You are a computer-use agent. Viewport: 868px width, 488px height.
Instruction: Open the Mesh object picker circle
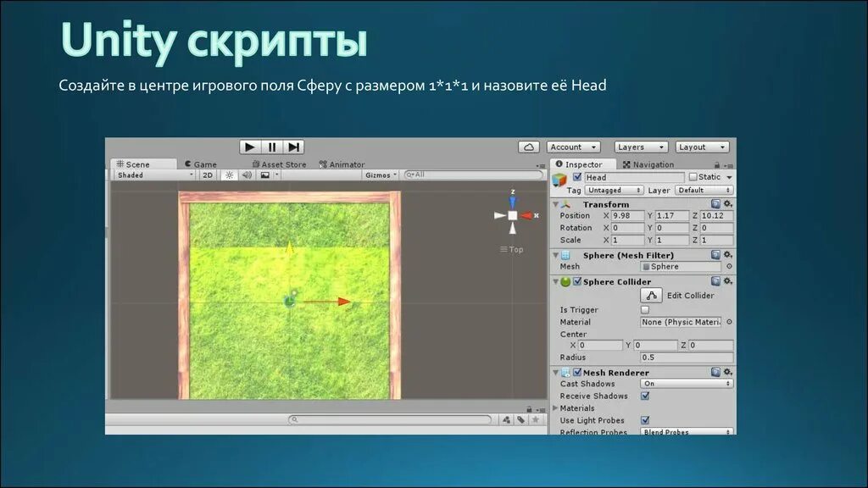[729, 267]
